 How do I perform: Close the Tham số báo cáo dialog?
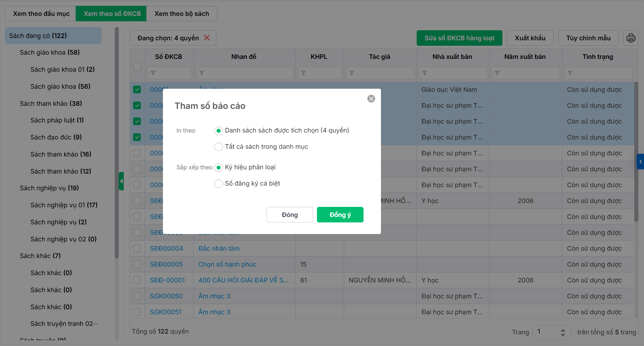tap(371, 99)
